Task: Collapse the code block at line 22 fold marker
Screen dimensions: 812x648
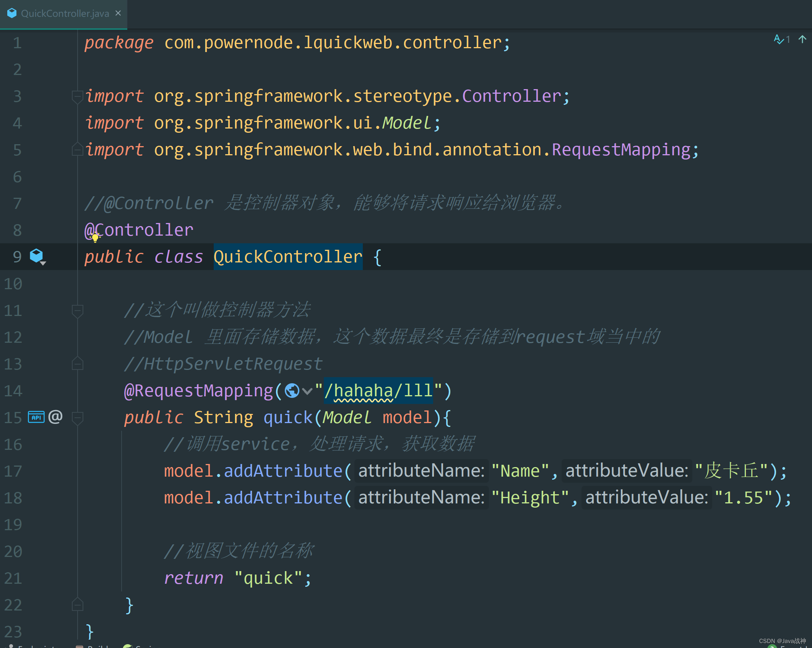Action: 77,605
